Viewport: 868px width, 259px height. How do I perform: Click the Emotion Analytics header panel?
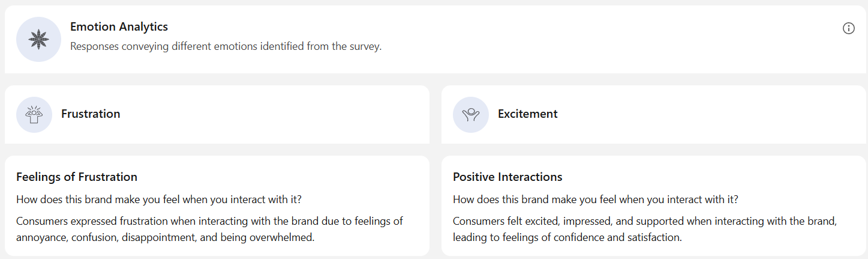coord(436,39)
